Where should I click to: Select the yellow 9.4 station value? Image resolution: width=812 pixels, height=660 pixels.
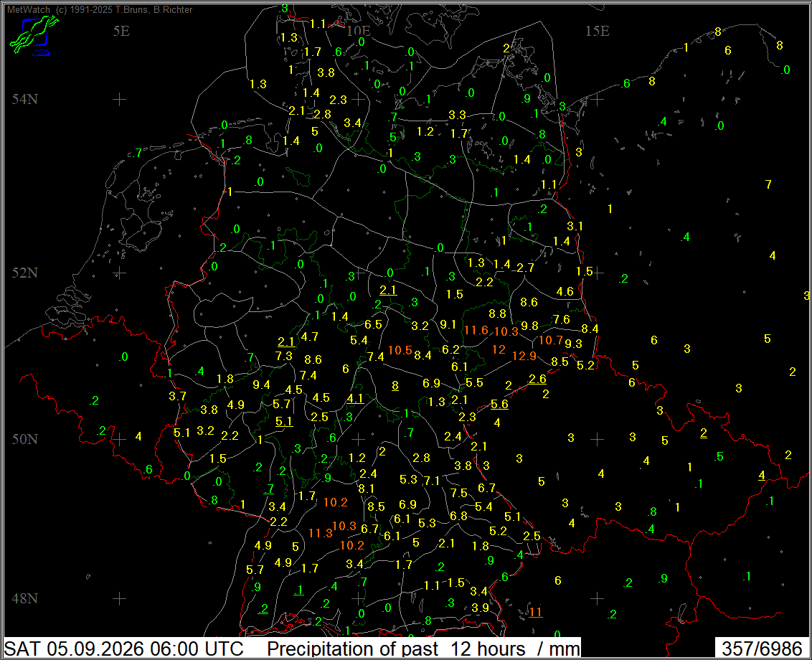click(x=261, y=385)
